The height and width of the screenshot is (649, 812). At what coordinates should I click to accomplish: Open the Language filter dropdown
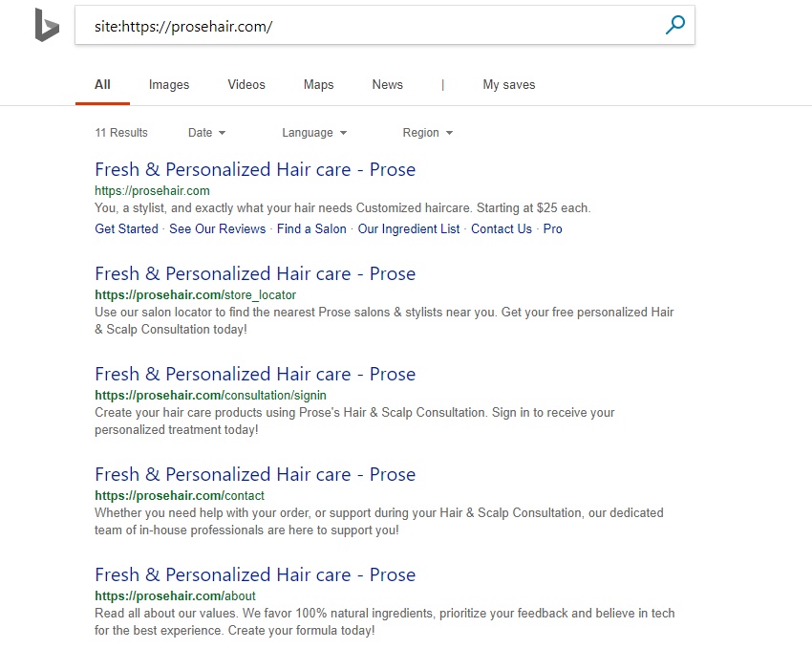(314, 132)
